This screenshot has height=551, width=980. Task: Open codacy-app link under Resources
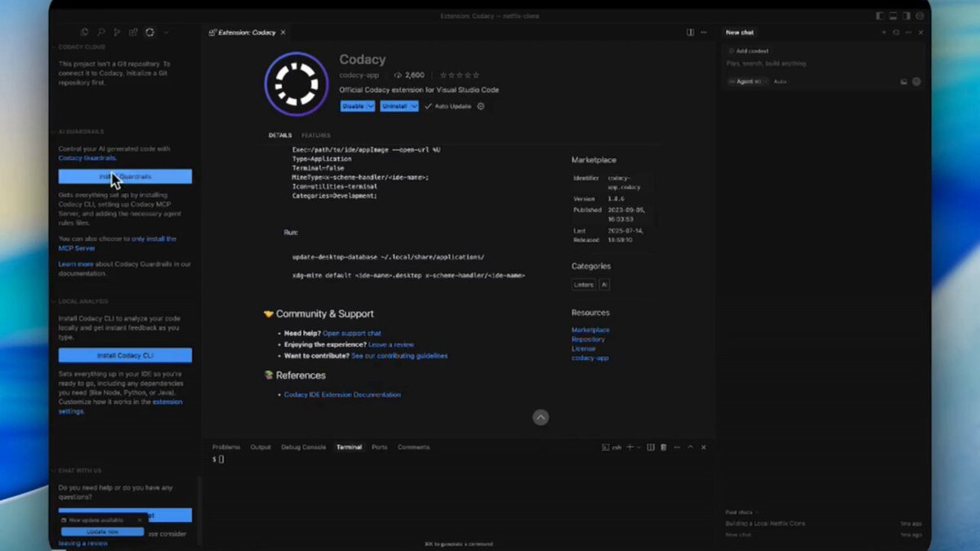(590, 358)
